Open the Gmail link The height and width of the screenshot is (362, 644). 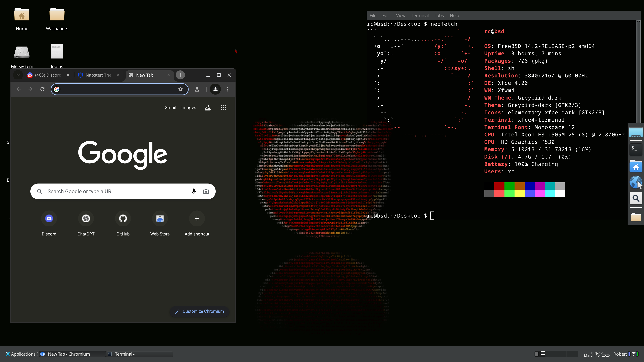point(170,107)
